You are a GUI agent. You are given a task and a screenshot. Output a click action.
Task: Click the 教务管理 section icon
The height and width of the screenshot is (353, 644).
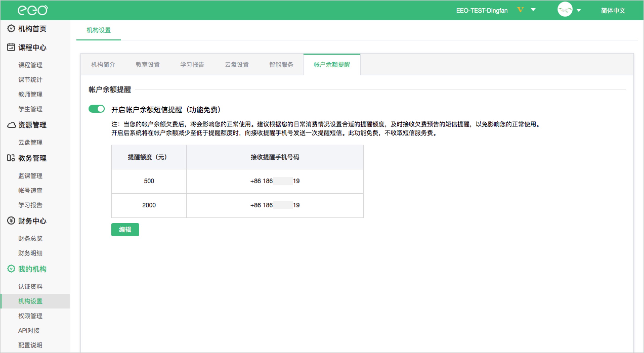pos(11,158)
